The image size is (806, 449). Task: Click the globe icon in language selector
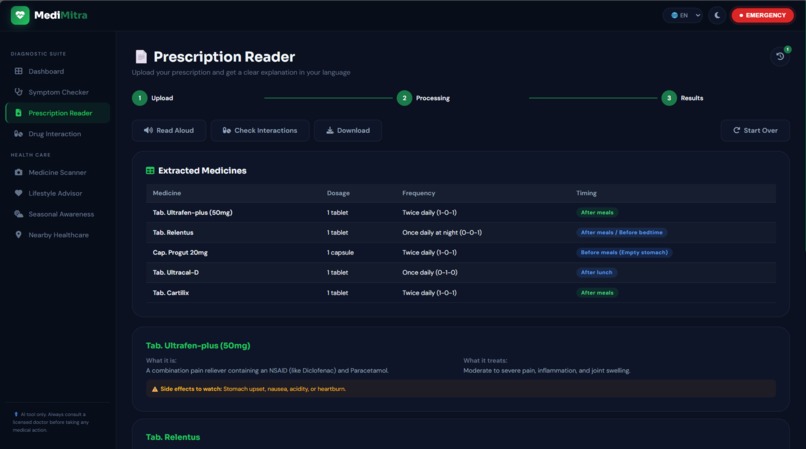click(674, 15)
